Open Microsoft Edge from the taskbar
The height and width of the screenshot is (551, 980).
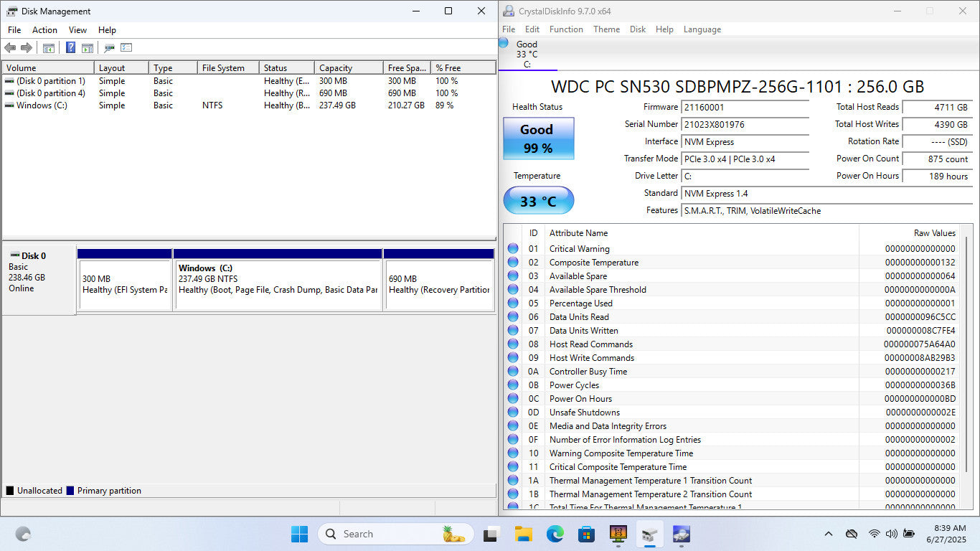555,534
